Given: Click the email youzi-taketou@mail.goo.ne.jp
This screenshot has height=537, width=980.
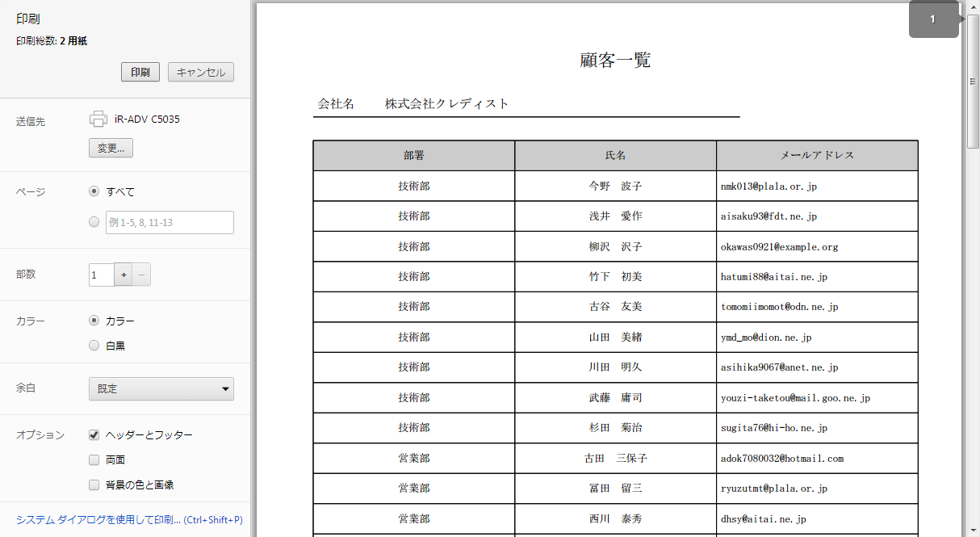Looking at the screenshot, I should (796, 397).
